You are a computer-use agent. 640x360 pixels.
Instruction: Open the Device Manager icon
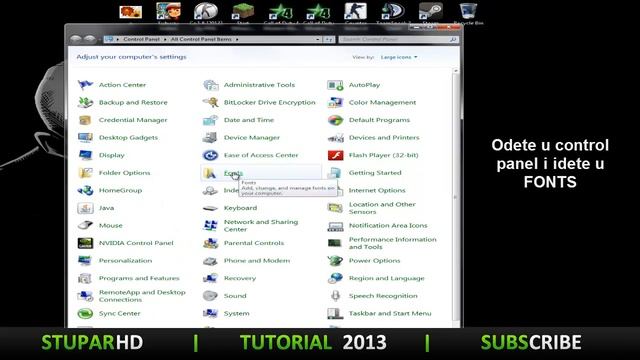[211, 138]
